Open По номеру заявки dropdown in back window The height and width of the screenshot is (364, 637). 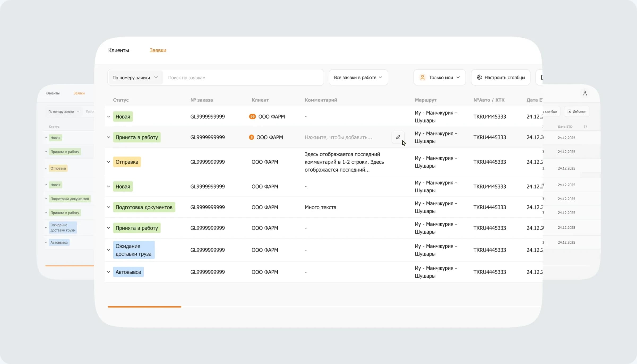(64, 112)
